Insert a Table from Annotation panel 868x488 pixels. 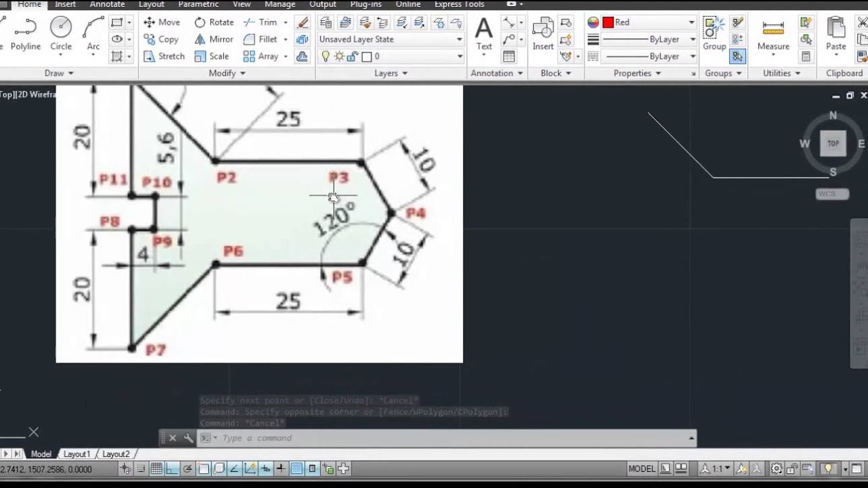pos(509,56)
